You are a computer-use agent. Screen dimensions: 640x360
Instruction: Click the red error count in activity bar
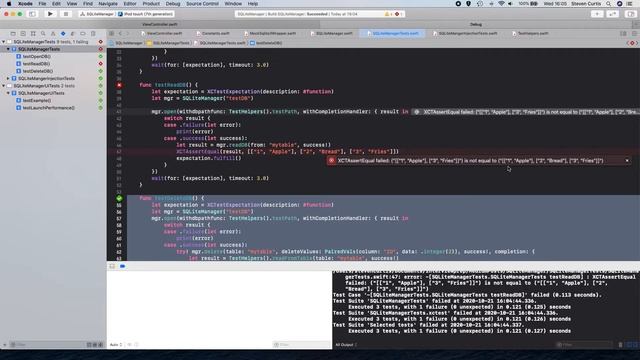coord(398,14)
